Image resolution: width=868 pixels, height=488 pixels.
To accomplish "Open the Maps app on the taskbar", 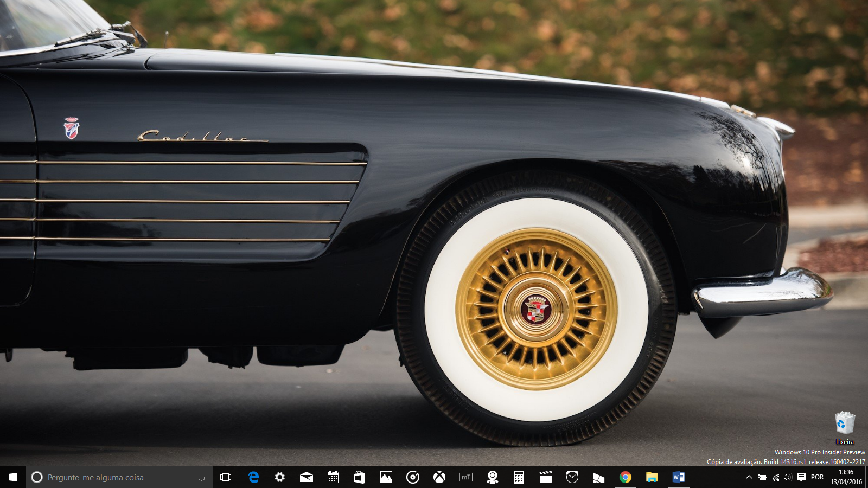I will [492, 477].
